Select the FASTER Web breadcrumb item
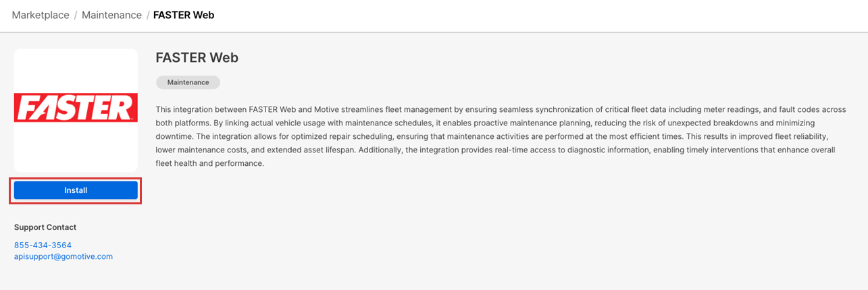The width and height of the screenshot is (868, 290). click(184, 15)
